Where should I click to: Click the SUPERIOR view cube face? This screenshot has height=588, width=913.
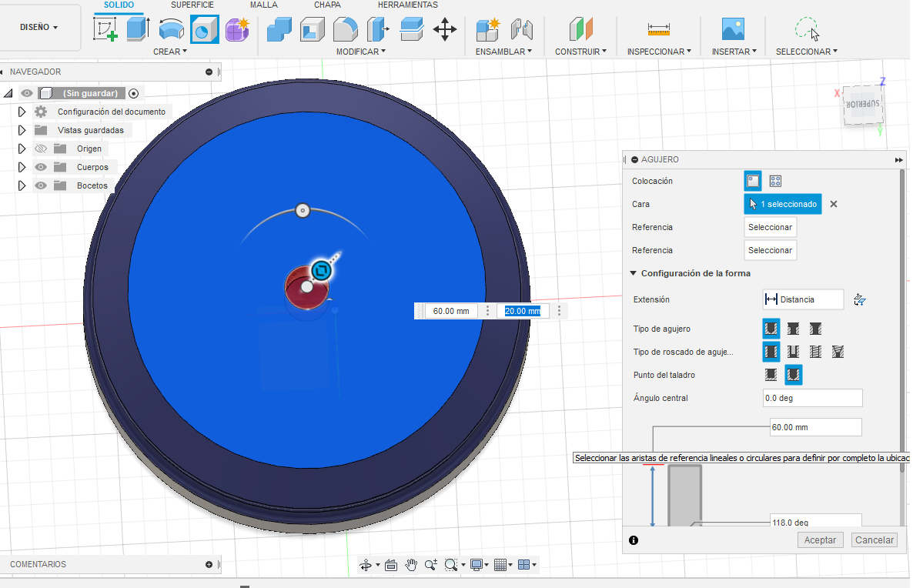point(865,105)
